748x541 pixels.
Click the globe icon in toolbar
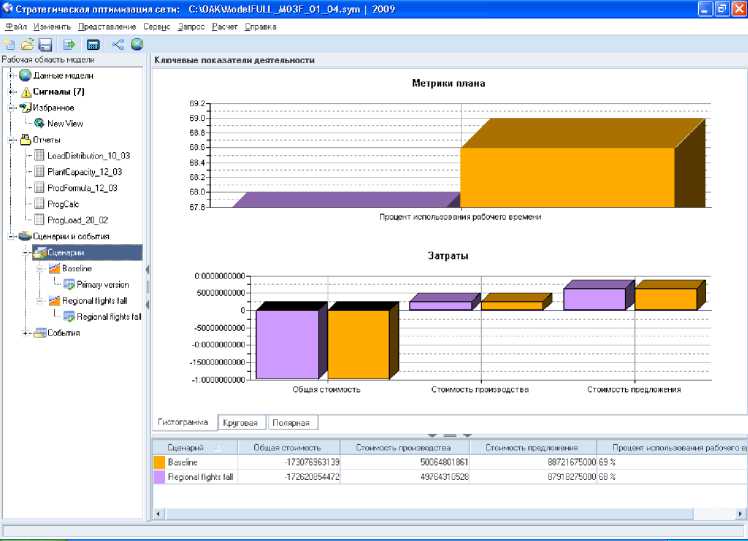click(136, 45)
